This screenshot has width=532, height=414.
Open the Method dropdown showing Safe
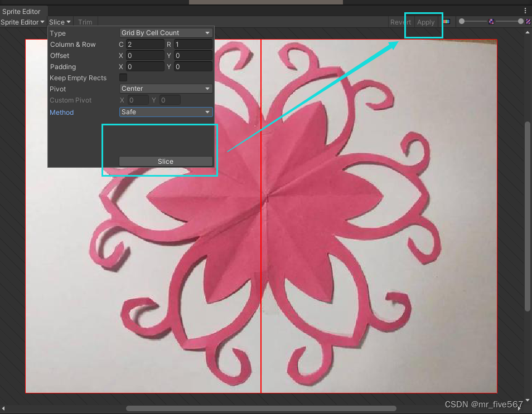[165, 112]
